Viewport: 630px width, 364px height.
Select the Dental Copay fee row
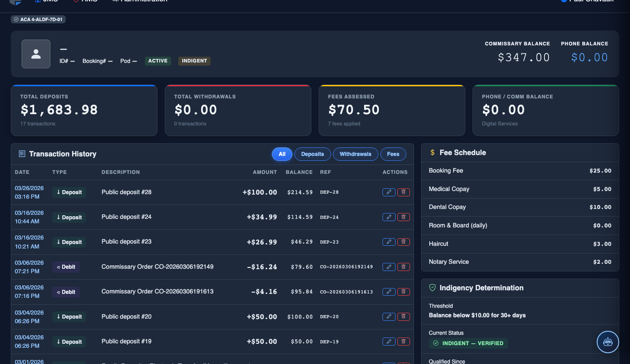point(520,207)
